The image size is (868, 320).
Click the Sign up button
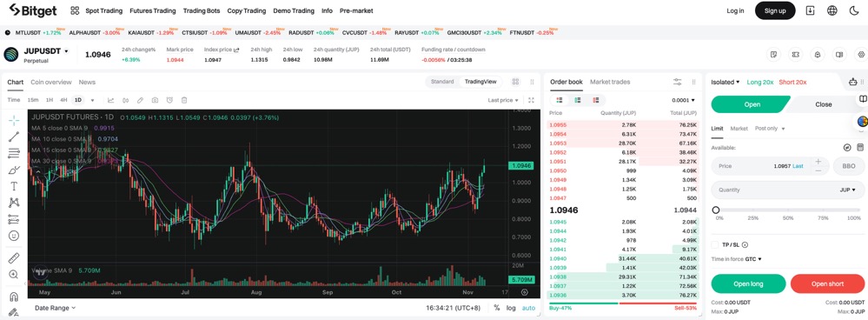point(774,10)
